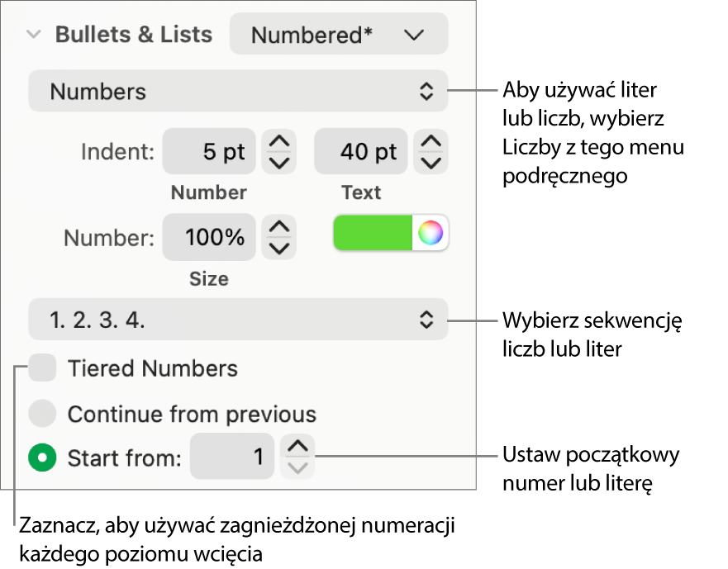728x569 pixels.
Task: Select the Start from radio button
Action: pyautogui.click(x=42, y=457)
